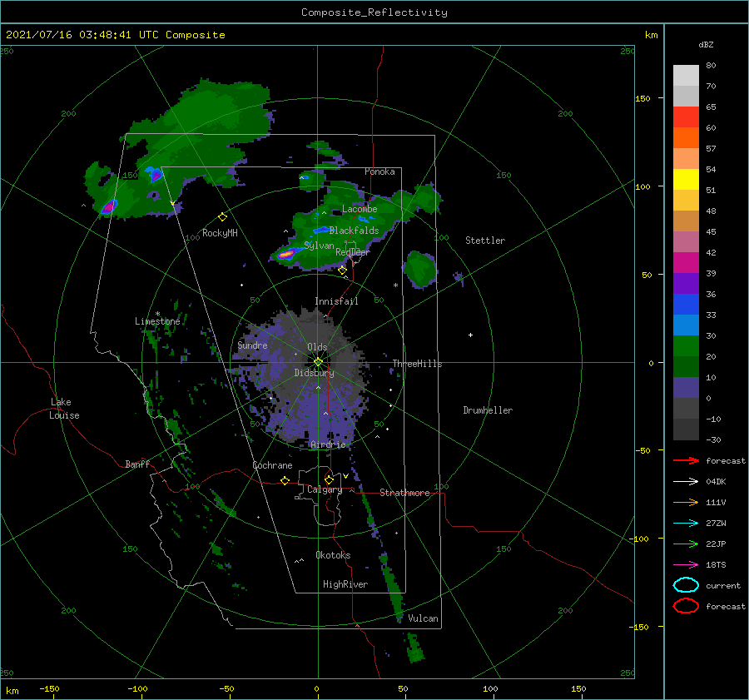Click the Stettler city label

coord(485,241)
